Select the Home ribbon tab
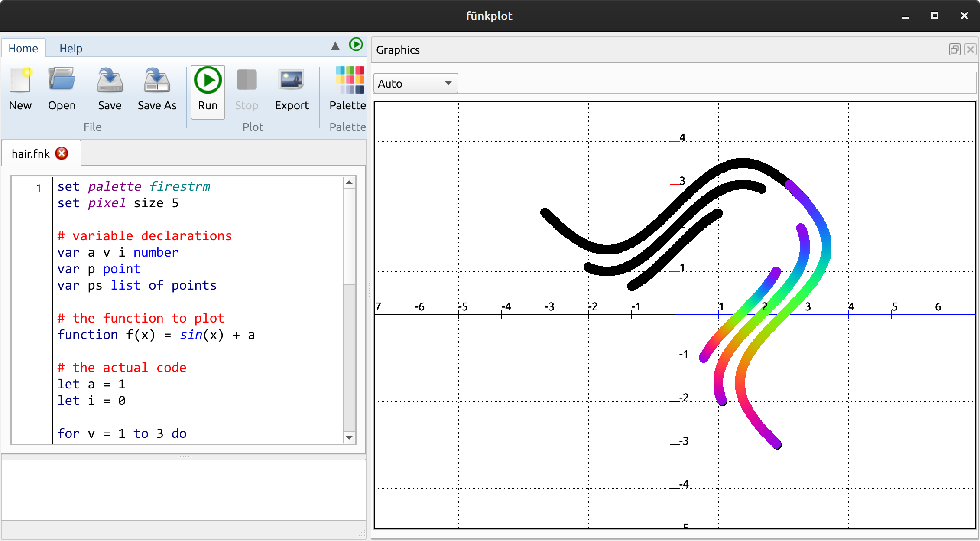This screenshot has height=541, width=980. pos(23,48)
